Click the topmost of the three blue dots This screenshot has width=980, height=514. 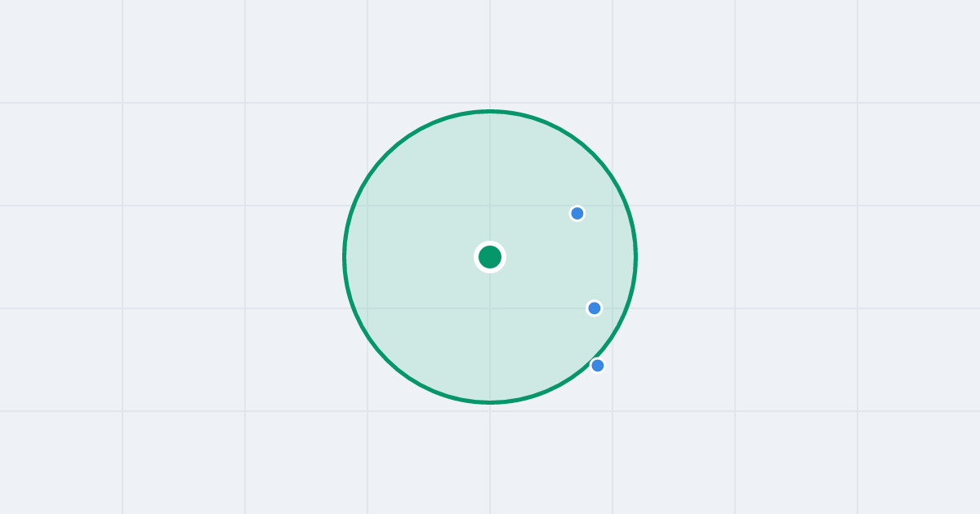577,213
